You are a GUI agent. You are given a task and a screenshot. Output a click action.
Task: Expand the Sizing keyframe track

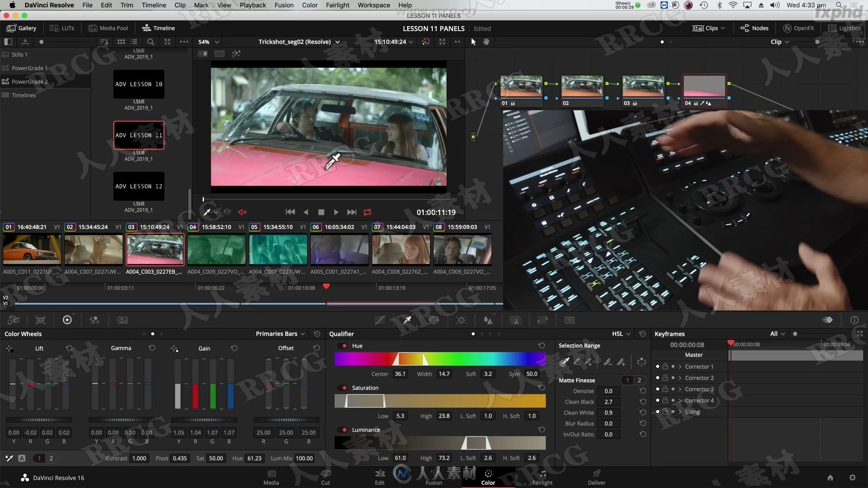tap(680, 412)
